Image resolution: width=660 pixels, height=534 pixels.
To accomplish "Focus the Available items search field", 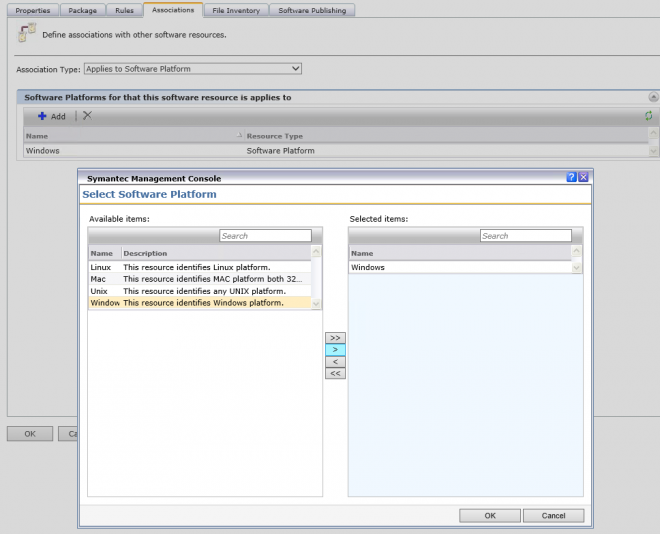I will (x=265, y=236).
